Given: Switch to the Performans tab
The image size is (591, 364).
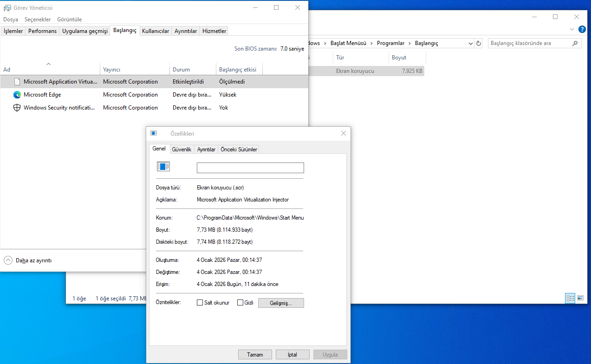Looking at the screenshot, I should [x=42, y=31].
